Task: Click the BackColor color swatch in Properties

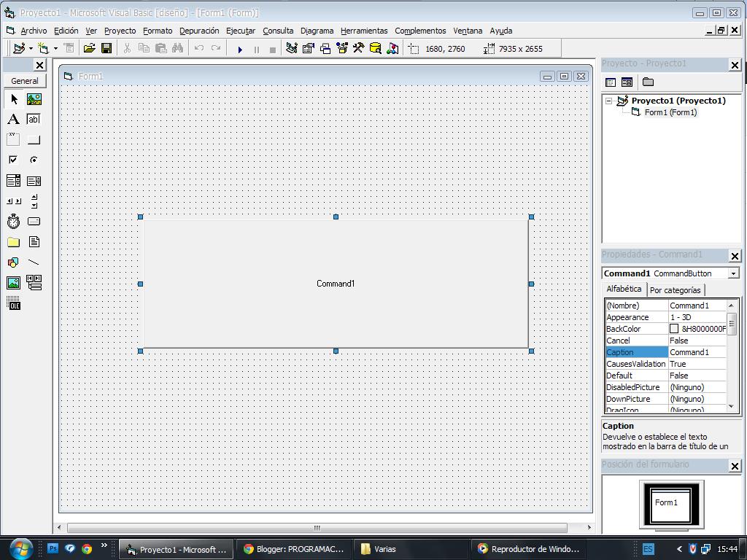Action: pos(675,329)
